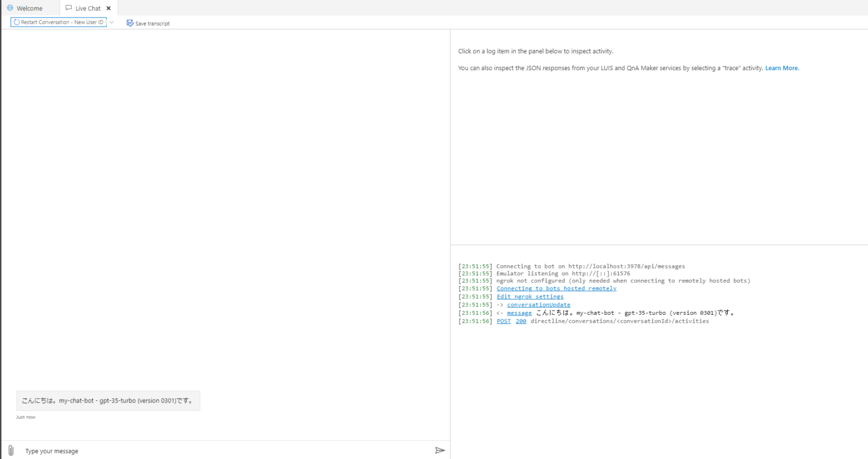This screenshot has width=868, height=459.
Task: Switch to the Welcome tab
Action: (29, 8)
